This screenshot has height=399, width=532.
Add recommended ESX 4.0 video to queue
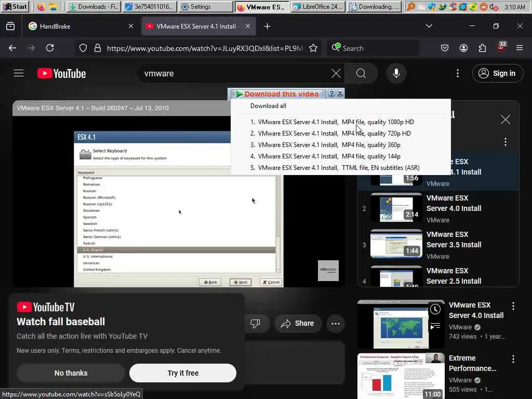tap(435, 326)
